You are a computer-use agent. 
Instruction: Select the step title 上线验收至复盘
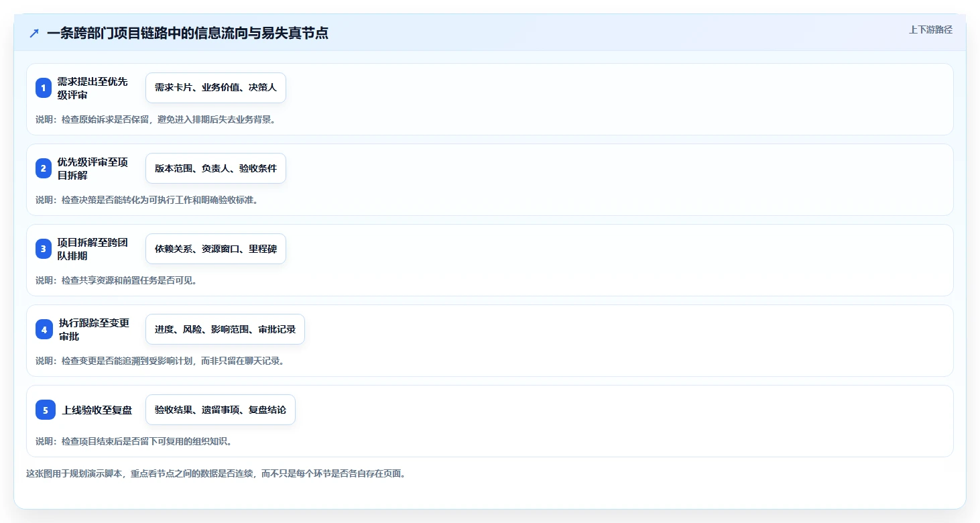(97, 410)
